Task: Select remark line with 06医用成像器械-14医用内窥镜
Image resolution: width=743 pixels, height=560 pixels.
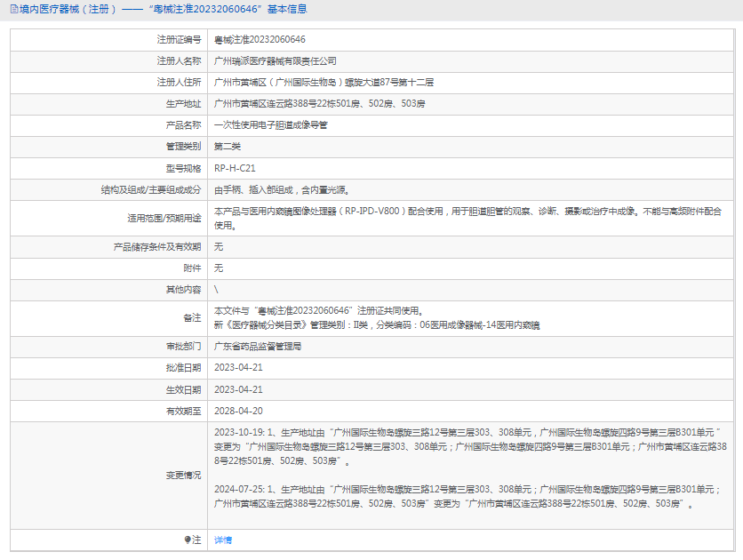Action: (377, 325)
